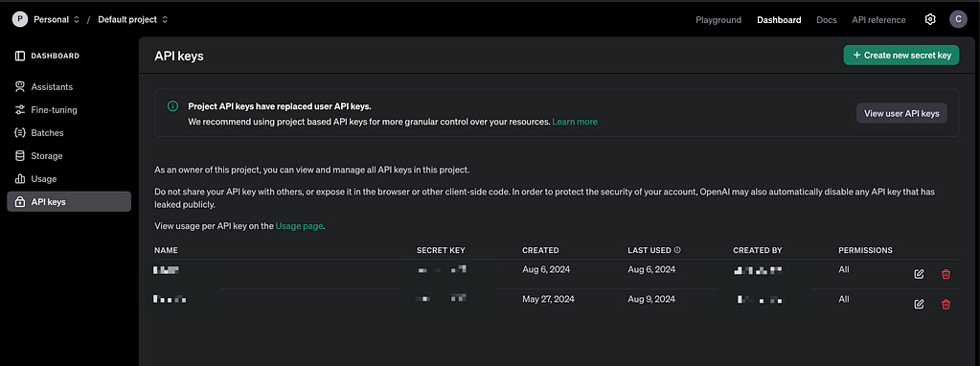Edit the API key created May 27, 2024
The image size is (980, 366).
[x=919, y=304]
